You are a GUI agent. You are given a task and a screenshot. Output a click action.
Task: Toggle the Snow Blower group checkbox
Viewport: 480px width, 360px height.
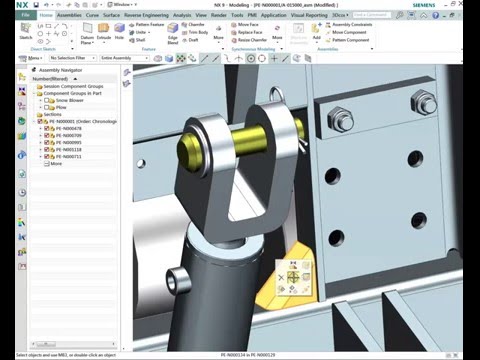[47, 100]
